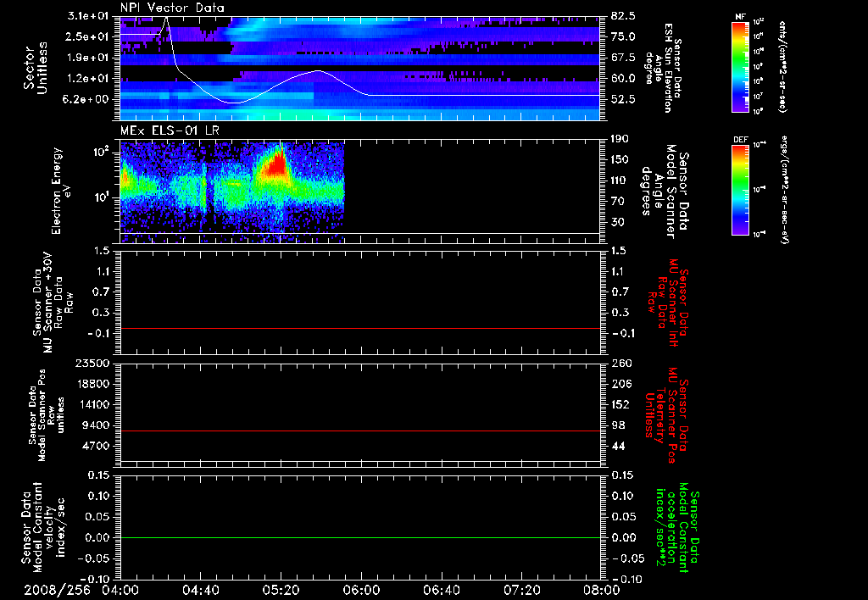This screenshot has width=868, height=600.
Task: Click the 190 scanner angle tick label
Action: [620, 139]
